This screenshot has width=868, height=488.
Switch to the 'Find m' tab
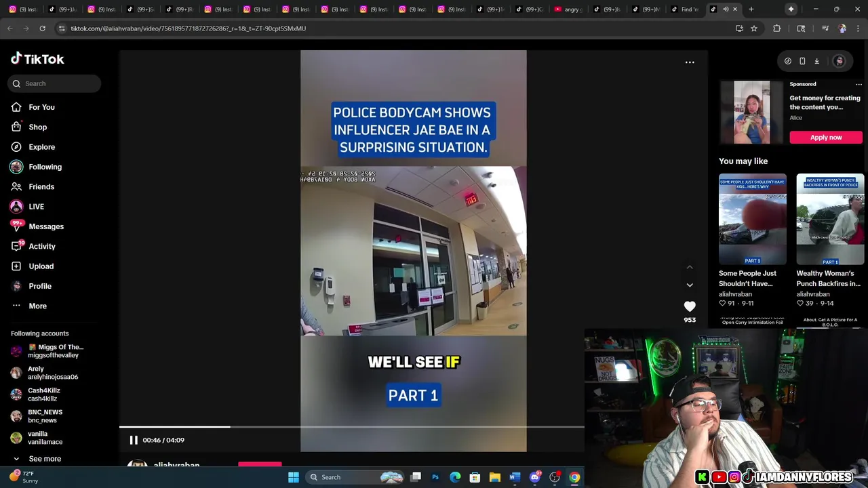[x=685, y=9]
